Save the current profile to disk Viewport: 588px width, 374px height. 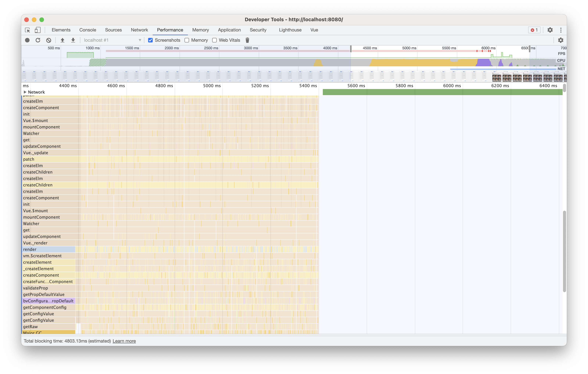(73, 40)
